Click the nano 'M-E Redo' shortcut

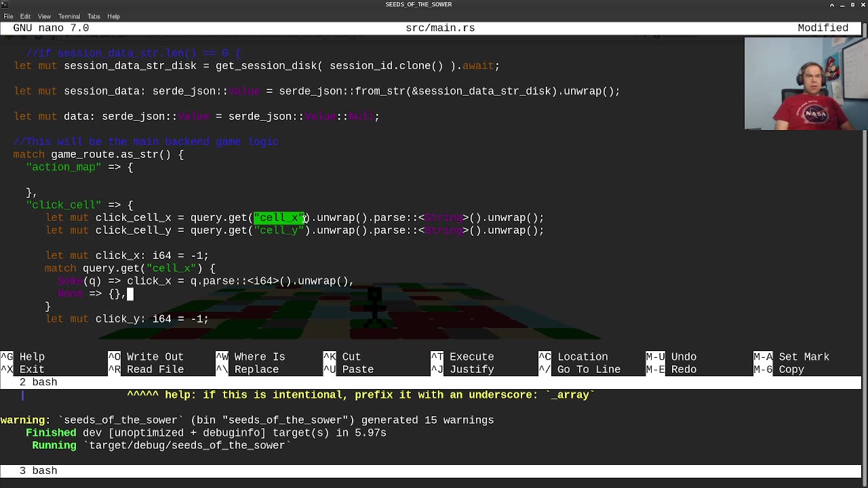point(671,369)
